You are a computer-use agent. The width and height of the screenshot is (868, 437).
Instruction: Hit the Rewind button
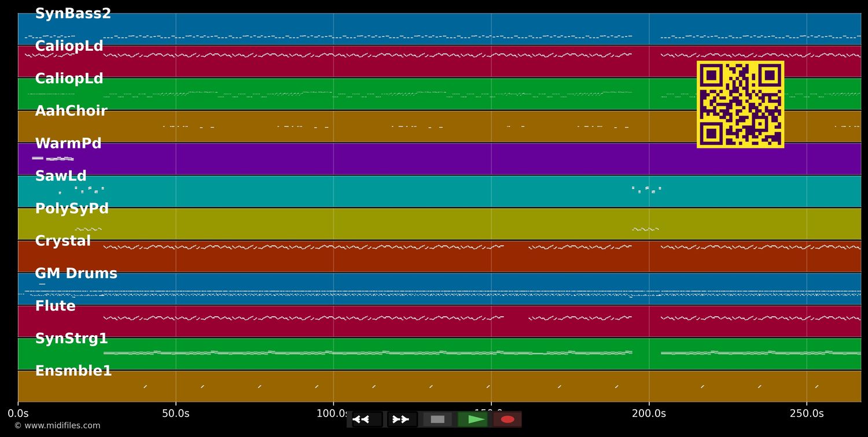tap(367, 419)
